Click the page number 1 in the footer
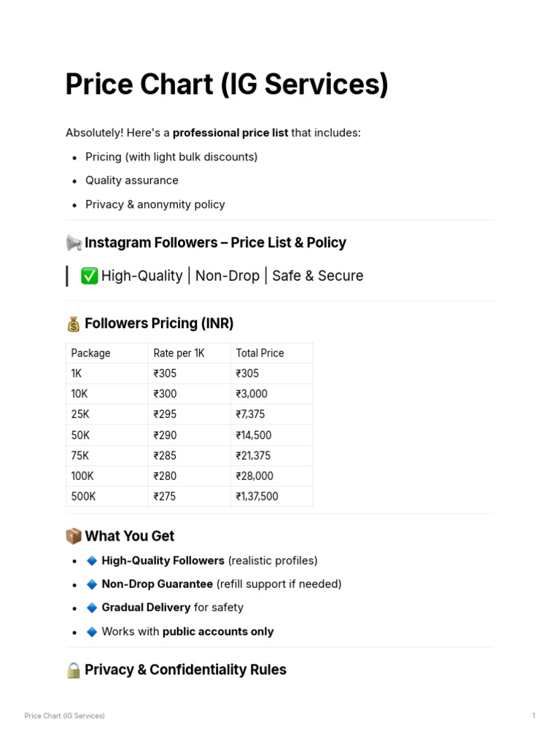The width and height of the screenshot is (560, 747). pyautogui.click(x=534, y=716)
